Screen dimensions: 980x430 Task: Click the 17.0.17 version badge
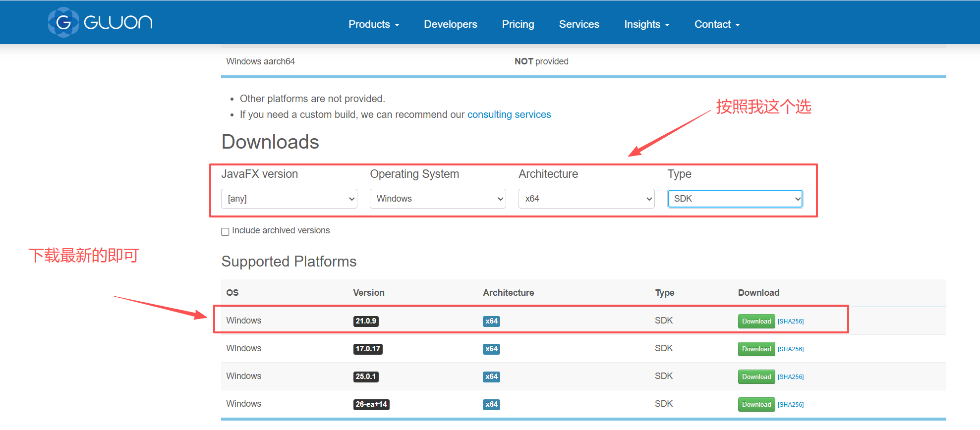pyautogui.click(x=368, y=349)
